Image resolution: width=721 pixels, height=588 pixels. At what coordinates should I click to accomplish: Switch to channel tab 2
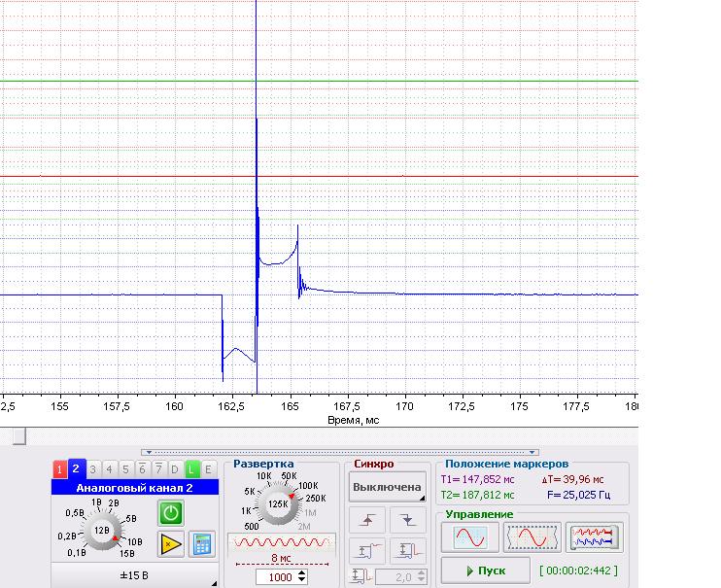tap(77, 468)
